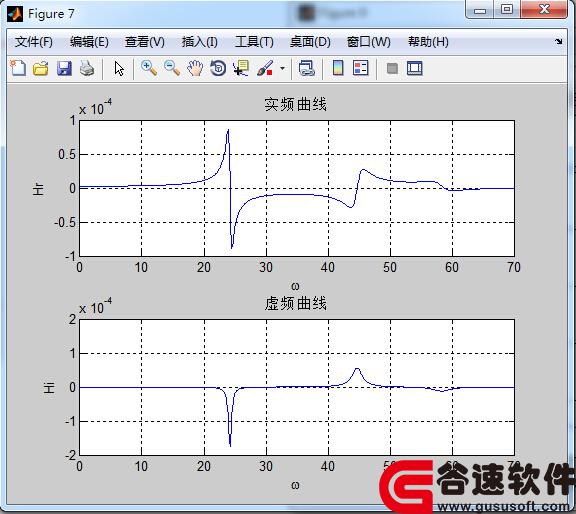
Task: Open the 编辑(E) menu
Action: pyautogui.click(x=89, y=42)
